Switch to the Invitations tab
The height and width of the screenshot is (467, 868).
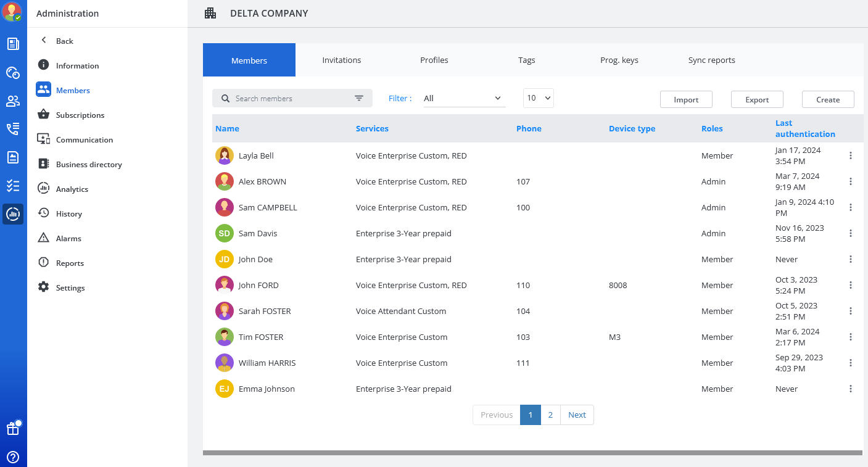(x=341, y=60)
